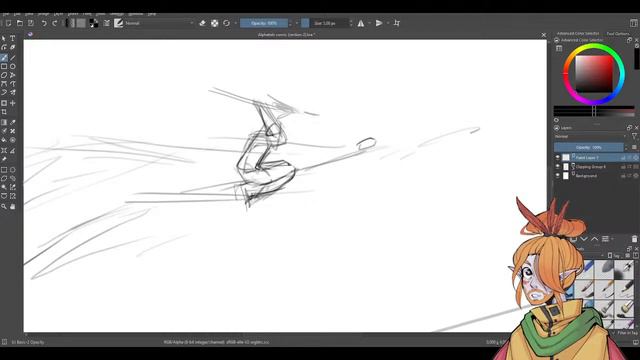
Task: Set the brush Opacity slider in toolbar
Action: coord(264,23)
